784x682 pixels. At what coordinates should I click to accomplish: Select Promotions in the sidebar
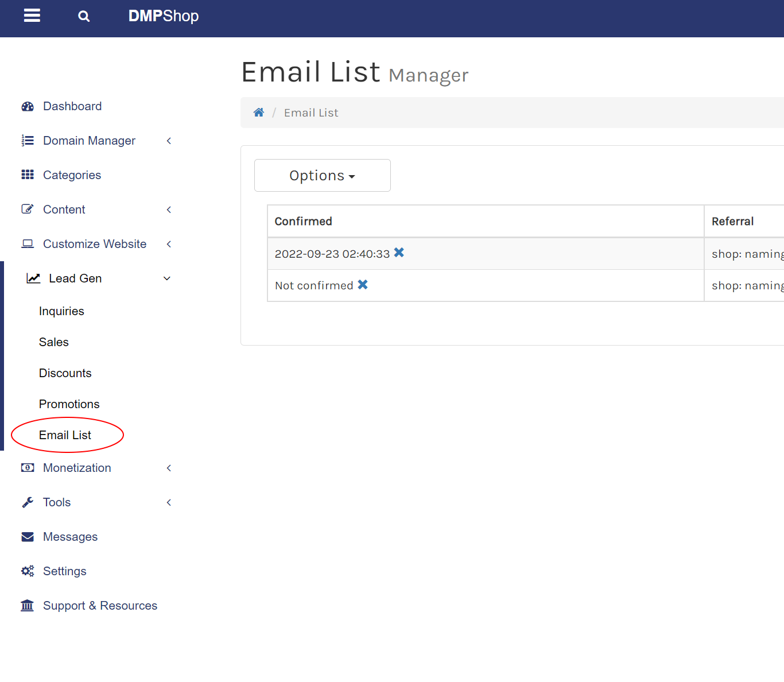[x=69, y=404]
